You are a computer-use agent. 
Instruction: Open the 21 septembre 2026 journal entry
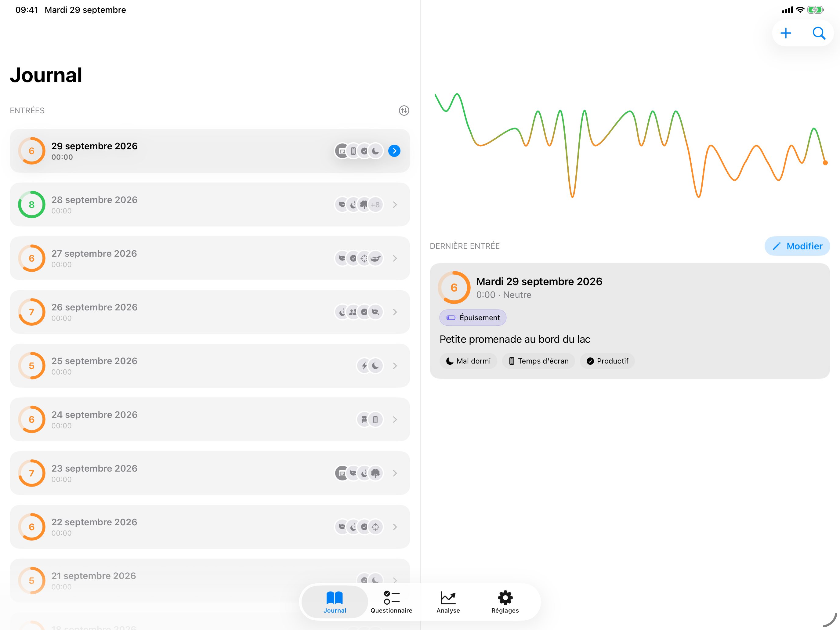(x=210, y=581)
